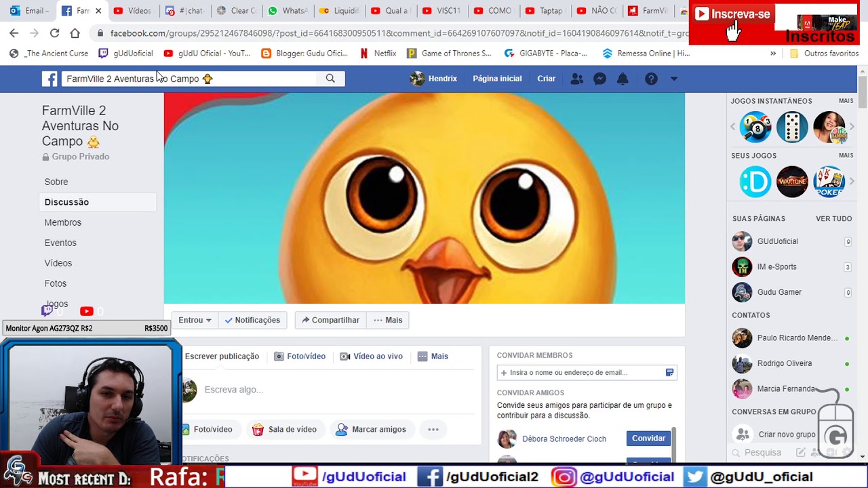Open the 8 Ball Pool instant game
This screenshot has height=488, width=868.
pyautogui.click(x=755, y=127)
